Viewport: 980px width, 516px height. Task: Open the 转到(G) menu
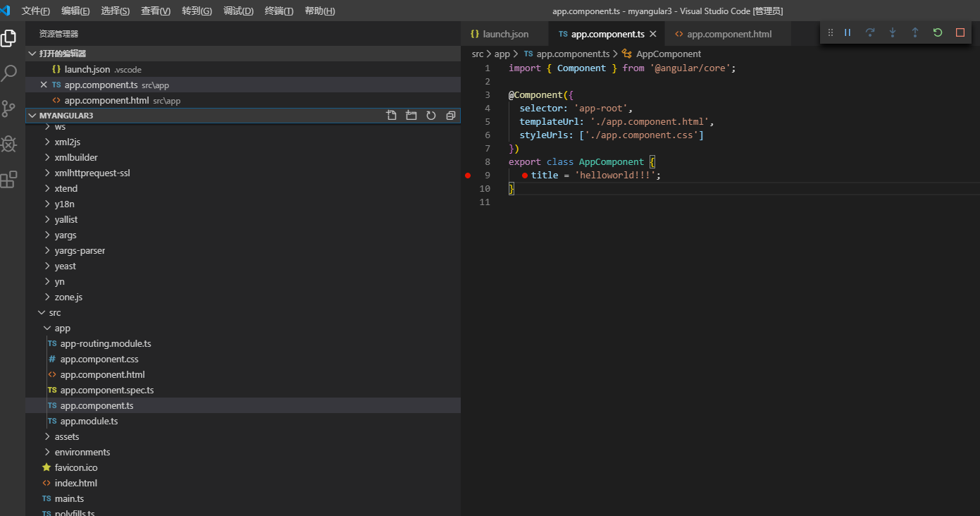(197, 11)
